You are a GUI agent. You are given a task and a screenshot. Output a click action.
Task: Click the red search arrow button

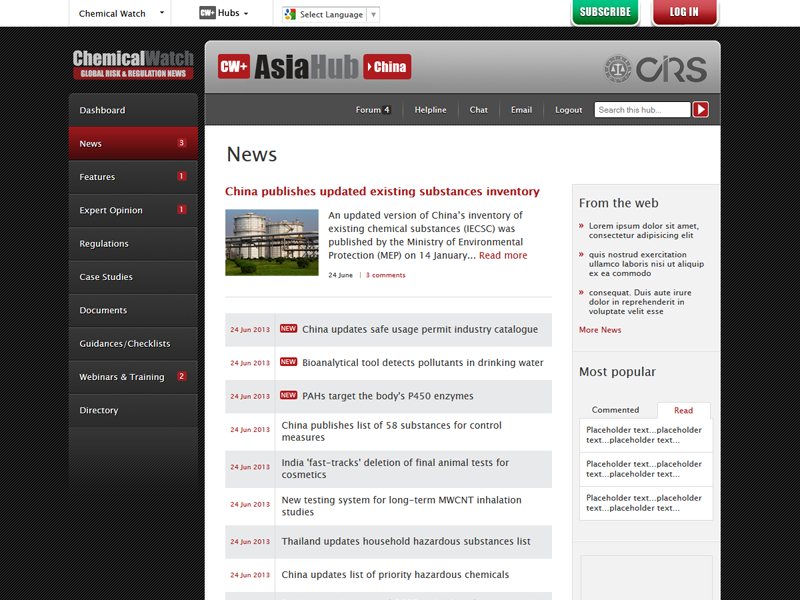[701, 110]
